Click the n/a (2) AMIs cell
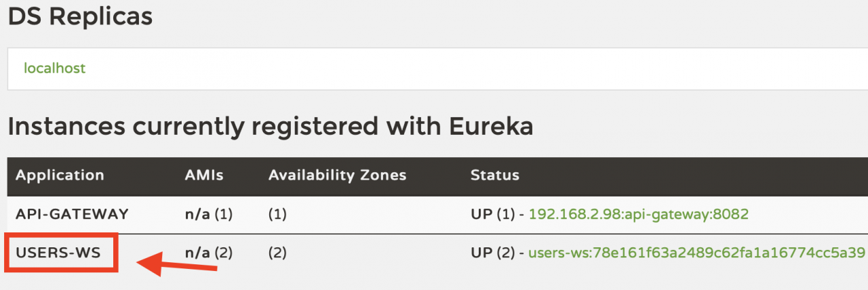This screenshot has width=868, height=290. tap(208, 253)
